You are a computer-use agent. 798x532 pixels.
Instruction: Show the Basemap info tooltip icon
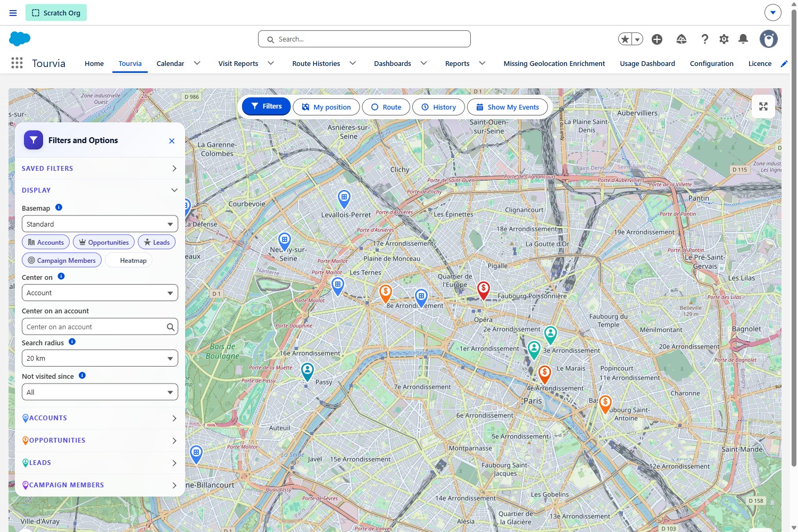click(x=59, y=207)
